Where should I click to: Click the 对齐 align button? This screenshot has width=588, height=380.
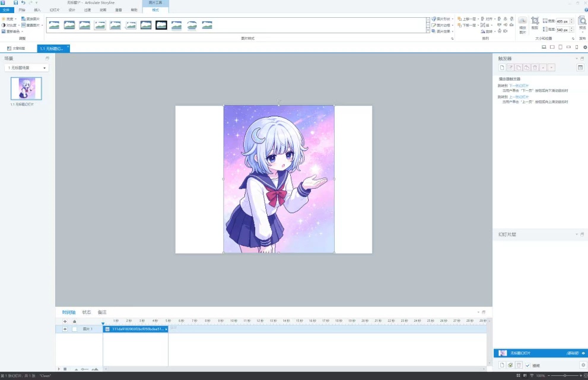click(488, 19)
